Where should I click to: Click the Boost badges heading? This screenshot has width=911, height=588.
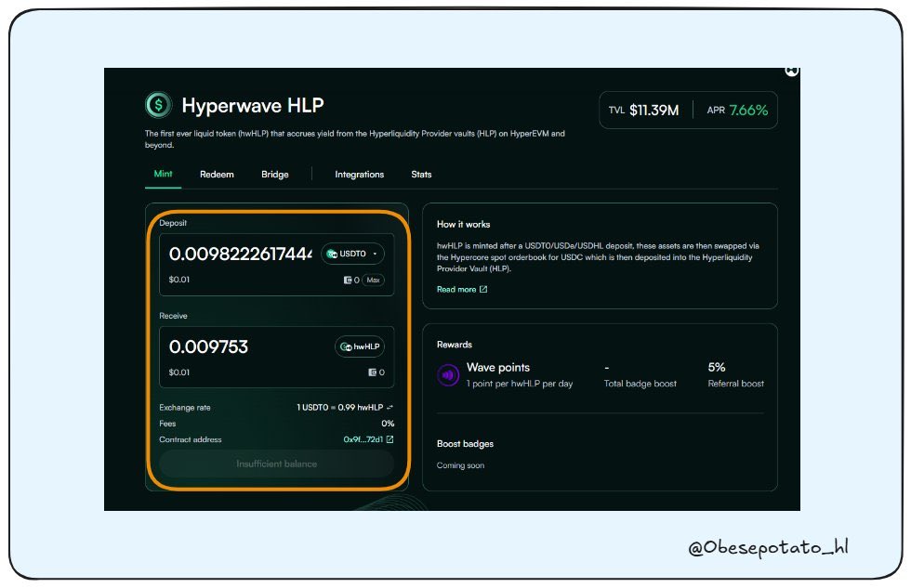[x=465, y=443]
